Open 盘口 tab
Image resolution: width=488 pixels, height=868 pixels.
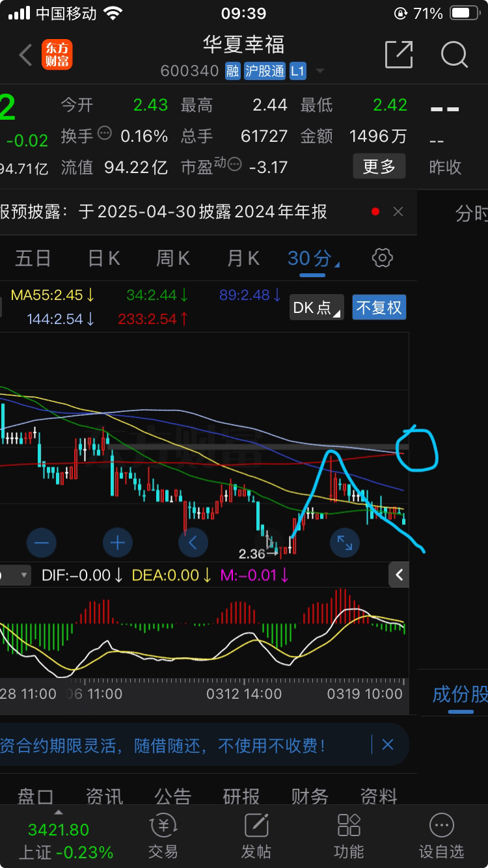tap(36, 796)
